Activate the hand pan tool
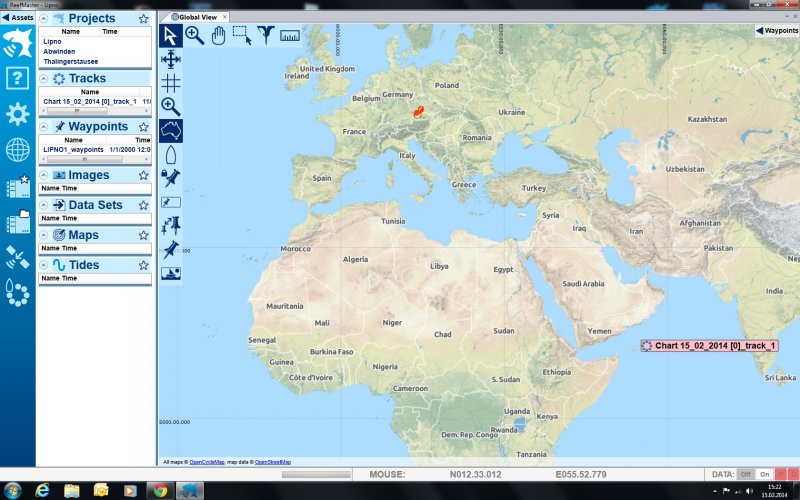800x500 pixels. (x=218, y=35)
